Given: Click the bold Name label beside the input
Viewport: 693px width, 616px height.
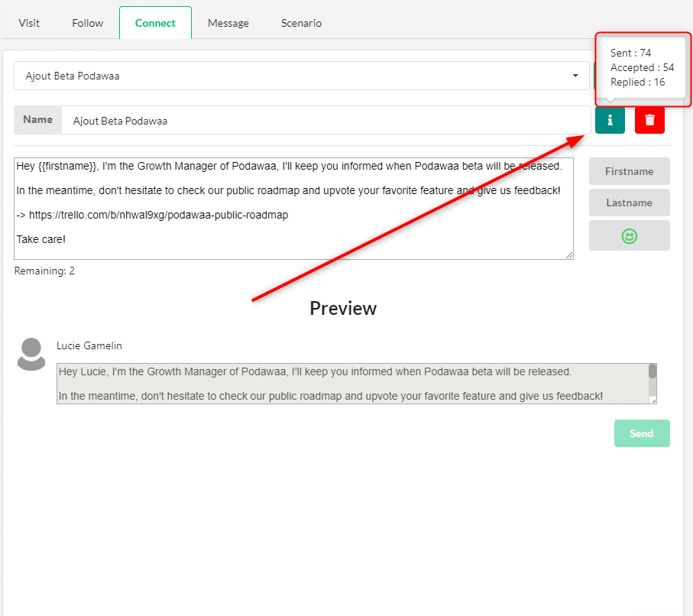Looking at the screenshot, I should coord(37,119).
